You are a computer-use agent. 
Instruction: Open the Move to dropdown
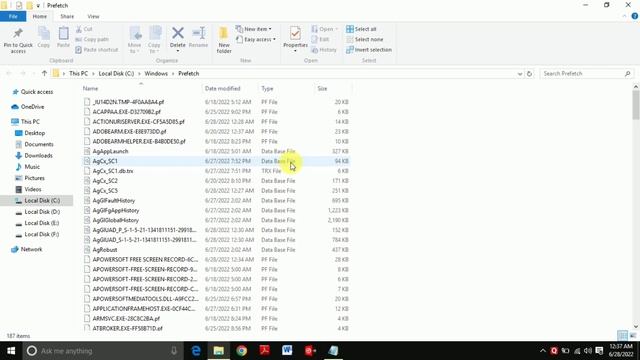click(134, 40)
